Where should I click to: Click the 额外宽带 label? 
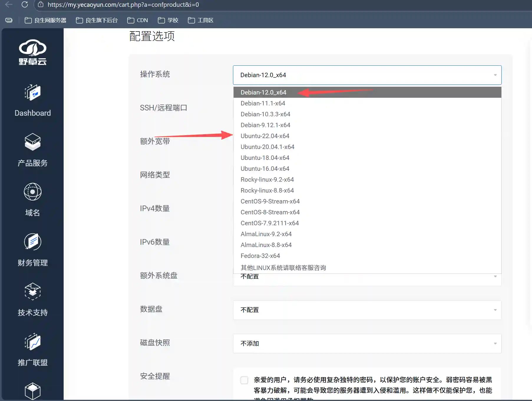click(155, 141)
